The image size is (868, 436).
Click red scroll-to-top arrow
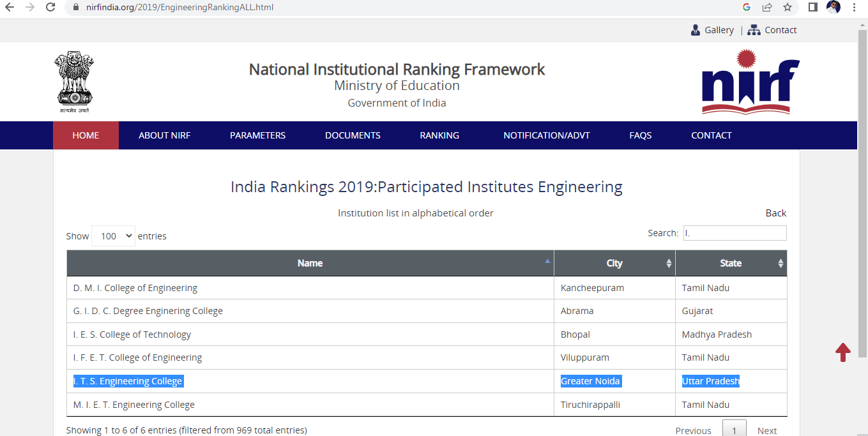click(x=843, y=352)
